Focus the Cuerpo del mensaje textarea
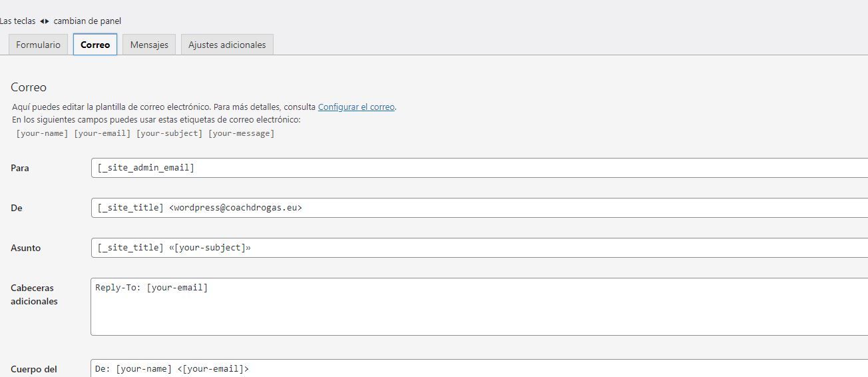This screenshot has width=868, height=377. click(479, 368)
